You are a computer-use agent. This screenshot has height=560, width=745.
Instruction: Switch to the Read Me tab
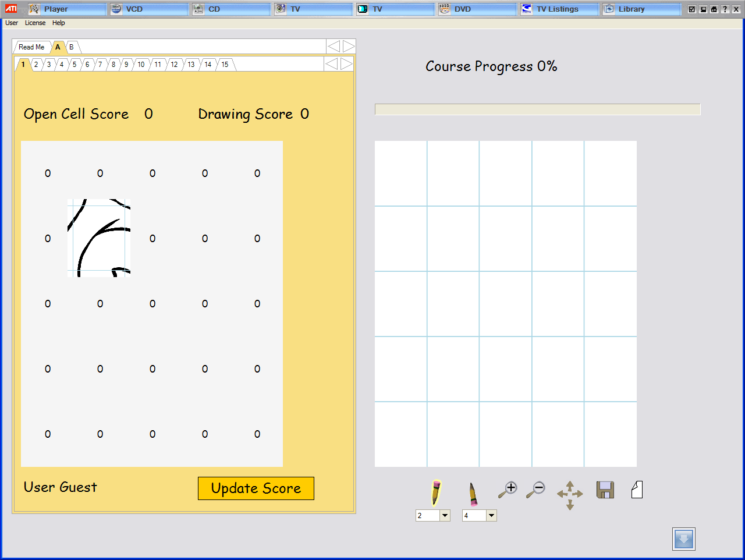coord(31,47)
